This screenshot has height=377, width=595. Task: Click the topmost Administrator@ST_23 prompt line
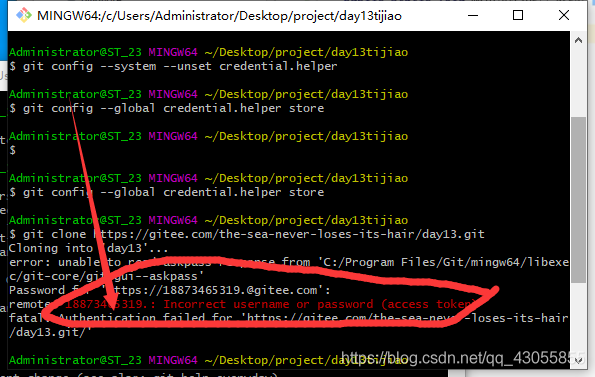[x=208, y=52]
